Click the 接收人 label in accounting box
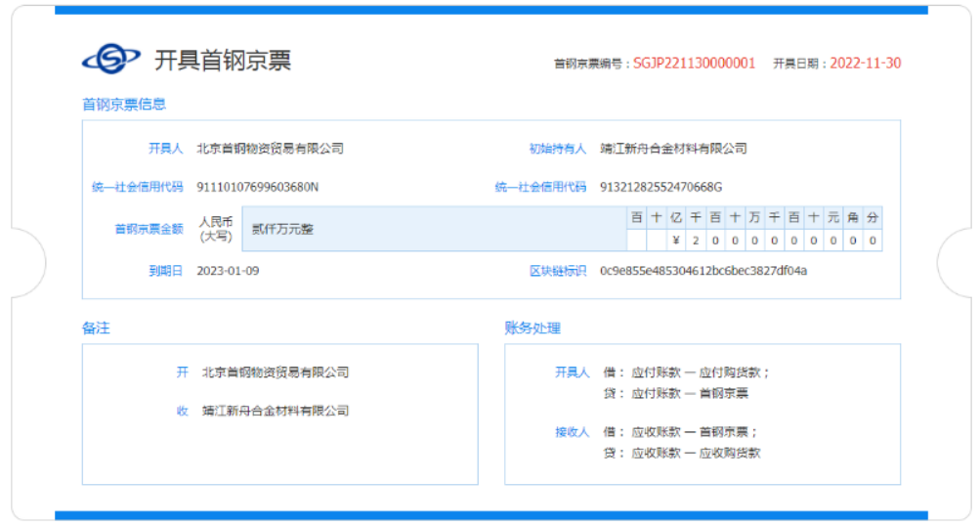Viewport: 980px width, 527px height. tap(572, 431)
